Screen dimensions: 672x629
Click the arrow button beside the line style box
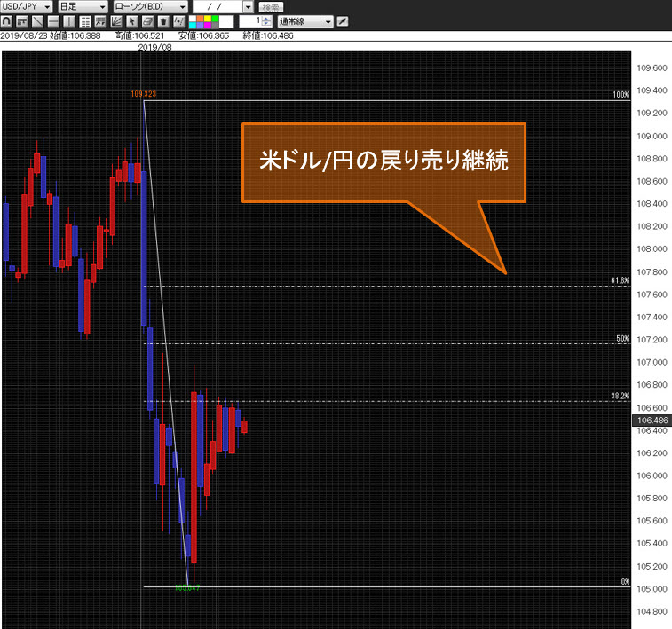click(x=343, y=21)
